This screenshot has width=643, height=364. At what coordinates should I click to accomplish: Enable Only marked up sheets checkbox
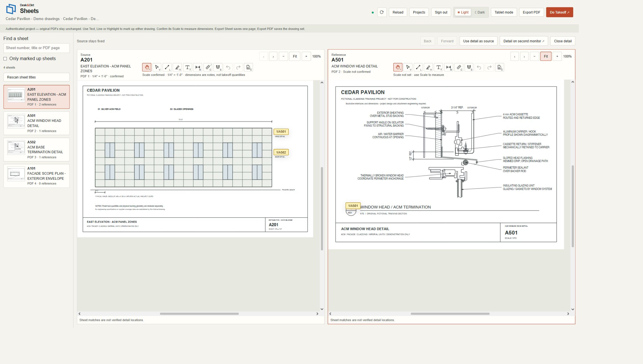(5, 59)
